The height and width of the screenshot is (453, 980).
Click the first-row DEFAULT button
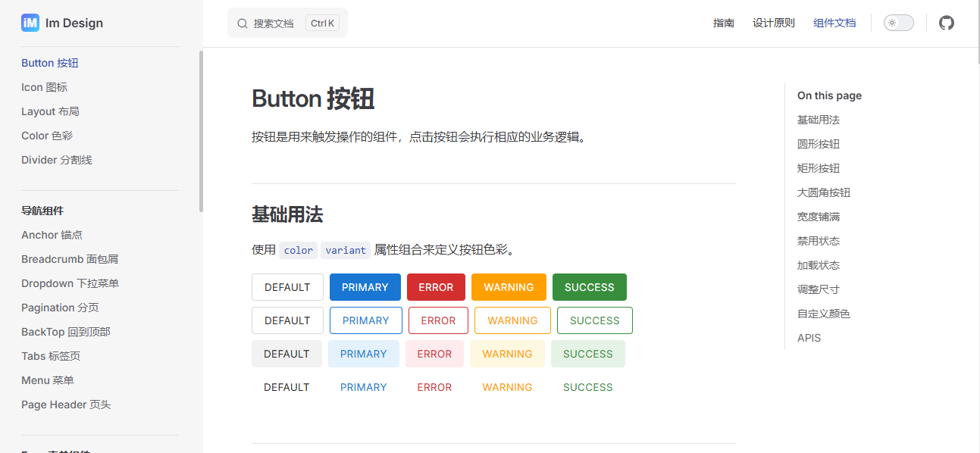coord(287,287)
